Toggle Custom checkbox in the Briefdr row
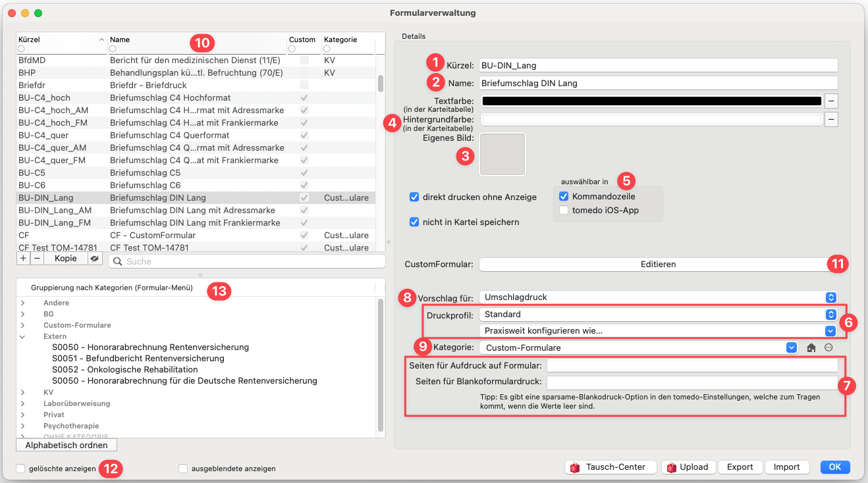 tap(304, 85)
